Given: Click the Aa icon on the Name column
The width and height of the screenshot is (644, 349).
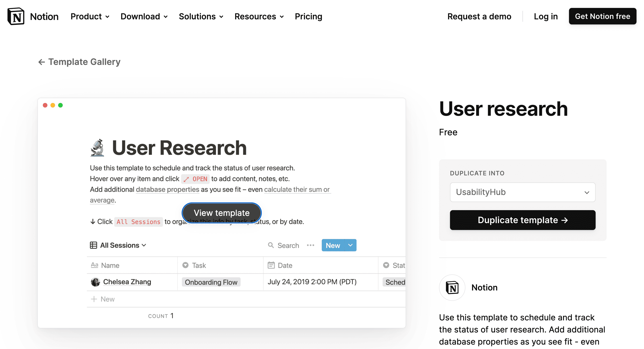Looking at the screenshot, I should tap(94, 265).
